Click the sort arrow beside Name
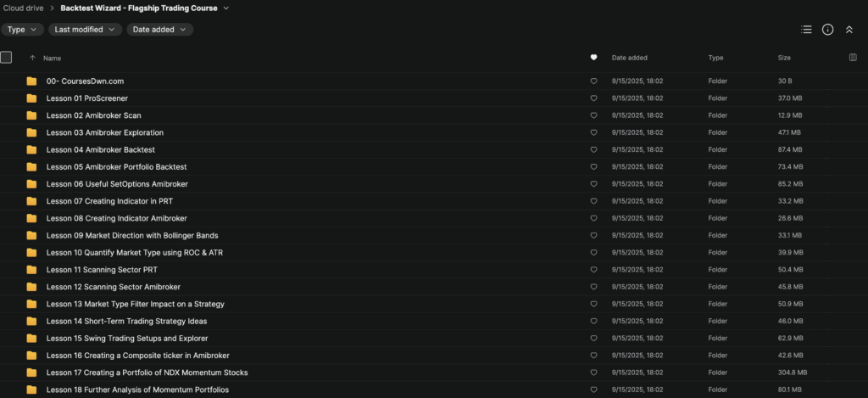868x398 pixels. pos(32,59)
